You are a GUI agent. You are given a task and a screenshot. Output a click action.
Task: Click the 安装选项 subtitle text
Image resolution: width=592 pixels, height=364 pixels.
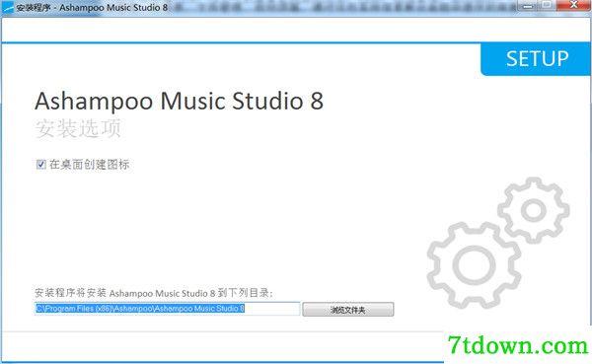pyautogui.click(x=78, y=128)
